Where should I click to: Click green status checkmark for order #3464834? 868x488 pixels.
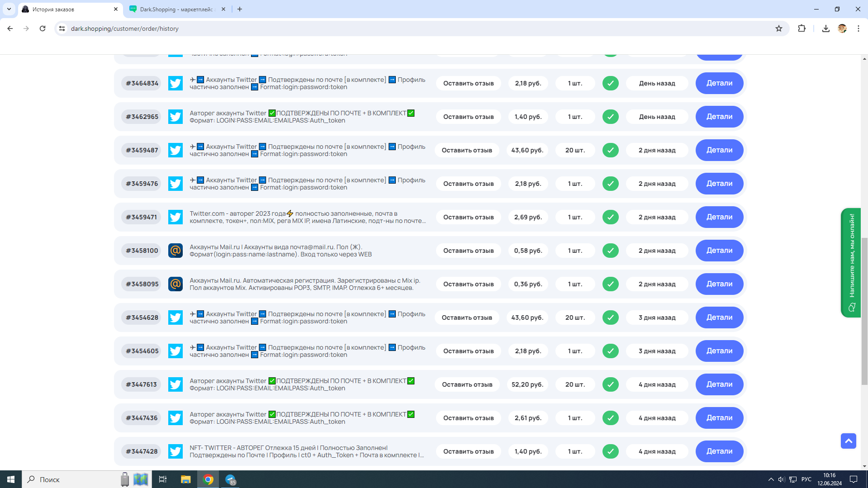click(610, 83)
